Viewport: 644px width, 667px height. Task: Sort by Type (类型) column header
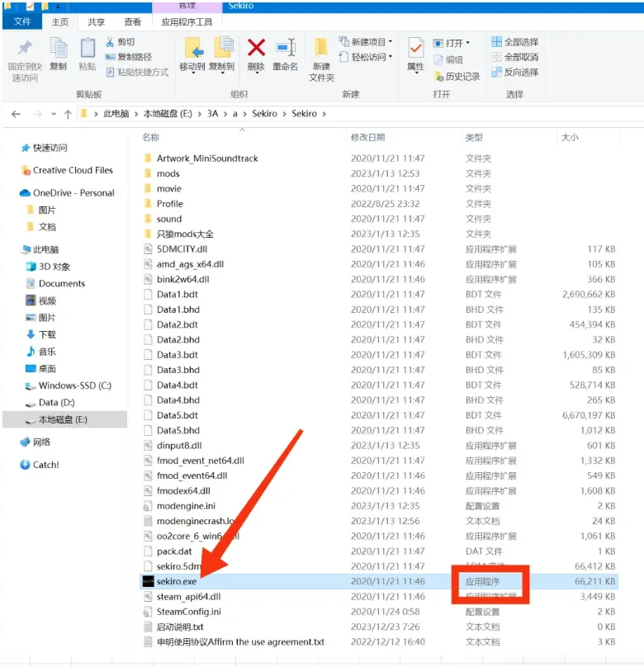pos(474,137)
